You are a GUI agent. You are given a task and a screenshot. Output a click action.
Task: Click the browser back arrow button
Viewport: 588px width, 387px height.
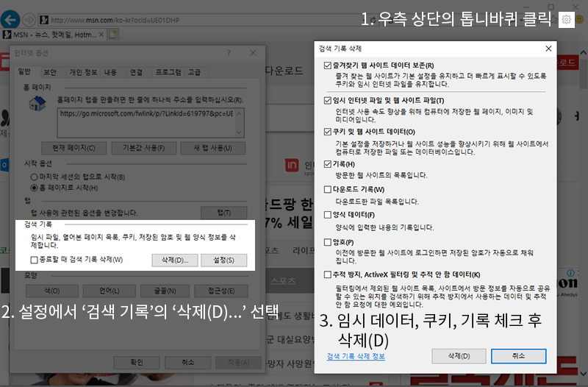pos(10,18)
